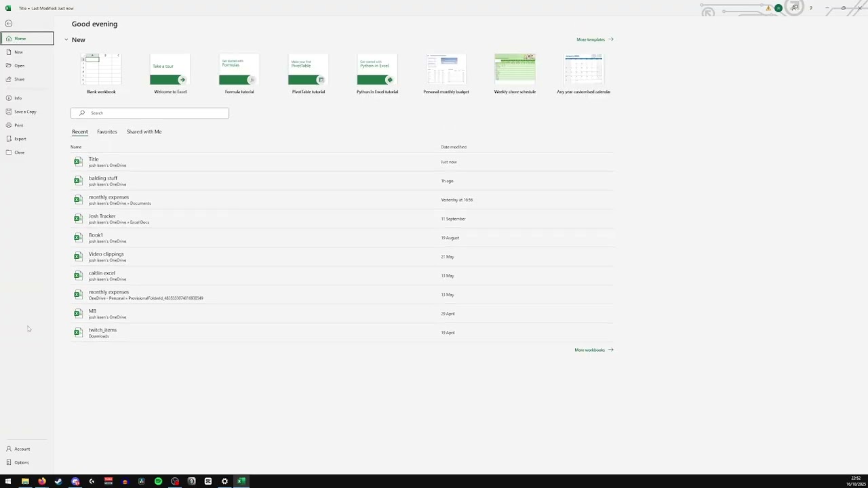Select New in the left sidebar

[x=27, y=52]
